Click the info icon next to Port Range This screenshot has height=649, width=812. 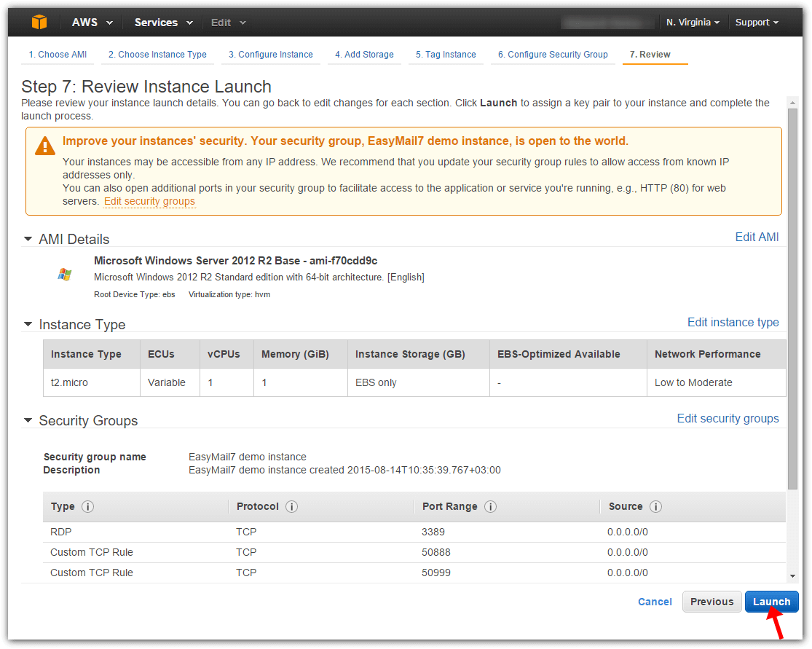point(490,506)
